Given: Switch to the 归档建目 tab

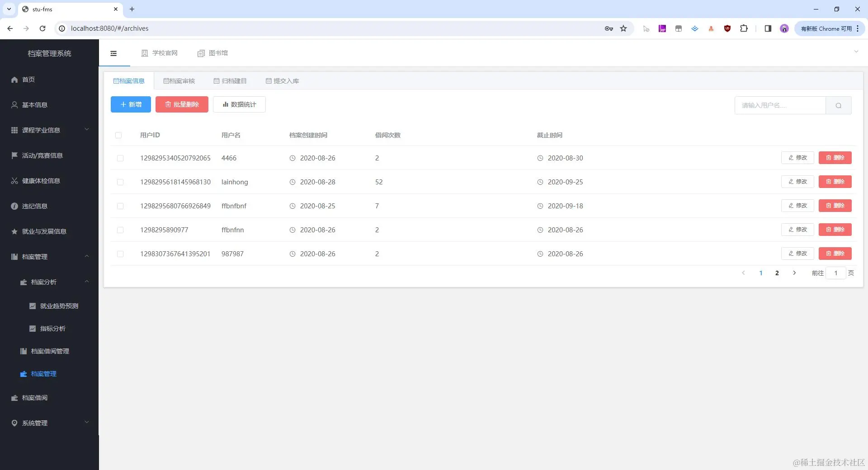Looking at the screenshot, I should tap(230, 81).
